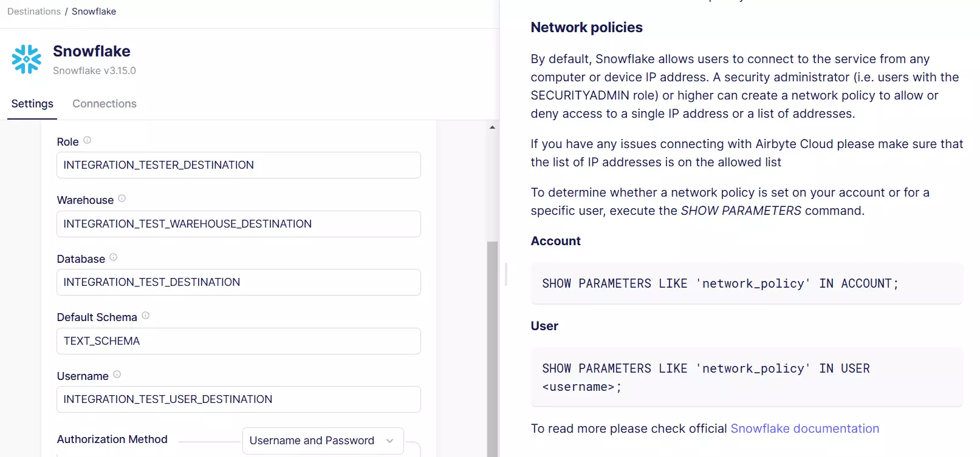Click the Default Schema text field
The image size is (980, 457).
pyautogui.click(x=238, y=341)
